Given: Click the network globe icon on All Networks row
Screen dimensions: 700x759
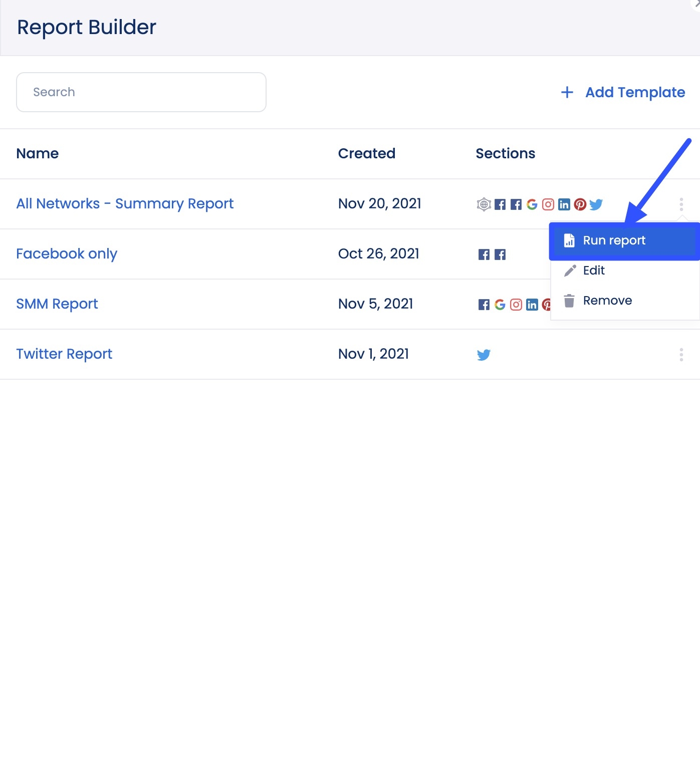Looking at the screenshot, I should coord(483,204).
